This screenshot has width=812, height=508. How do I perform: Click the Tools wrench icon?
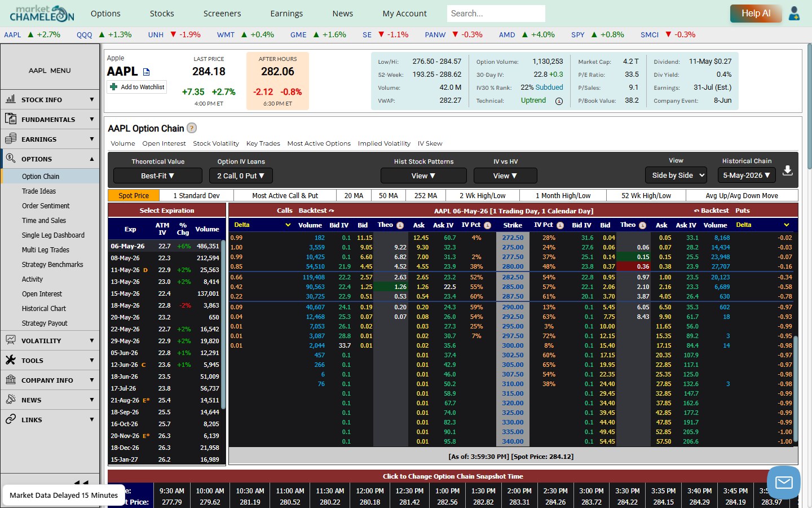coord(11,360)
